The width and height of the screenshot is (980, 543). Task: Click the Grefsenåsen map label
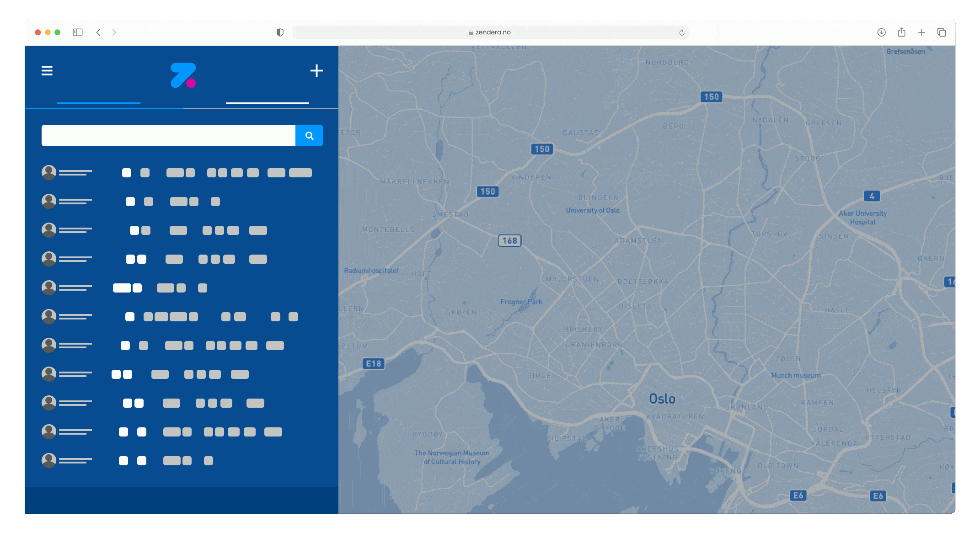pos(905,52)
